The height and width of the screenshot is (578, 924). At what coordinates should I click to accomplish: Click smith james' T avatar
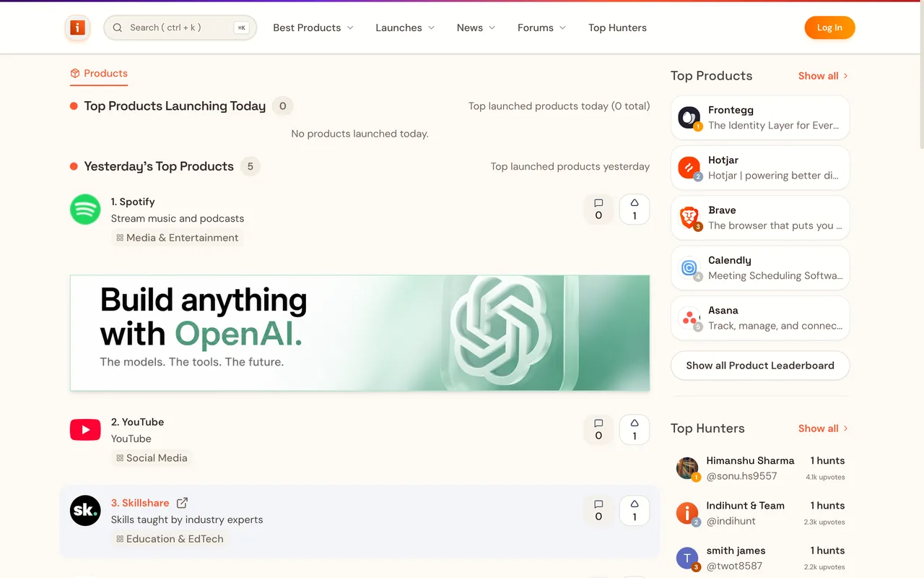(x=687, y=558)
